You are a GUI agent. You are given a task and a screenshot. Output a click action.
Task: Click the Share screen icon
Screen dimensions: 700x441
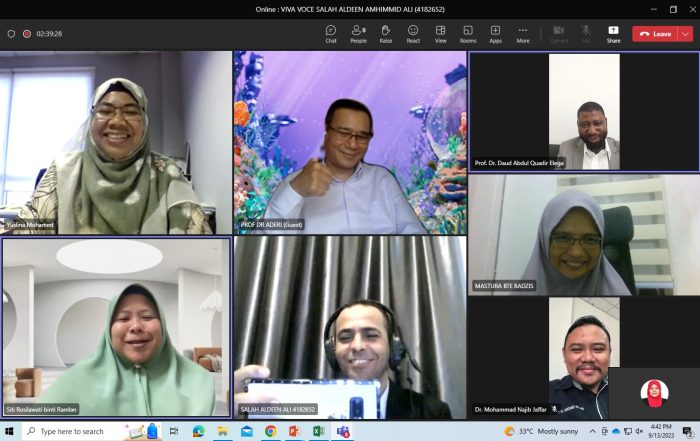click(x=613, y=33)
